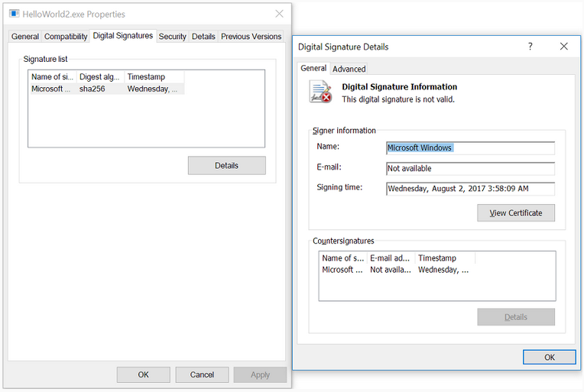The image size is (584, 392).
Task: Switch to the General properties tab
Action: click(25, 37)
